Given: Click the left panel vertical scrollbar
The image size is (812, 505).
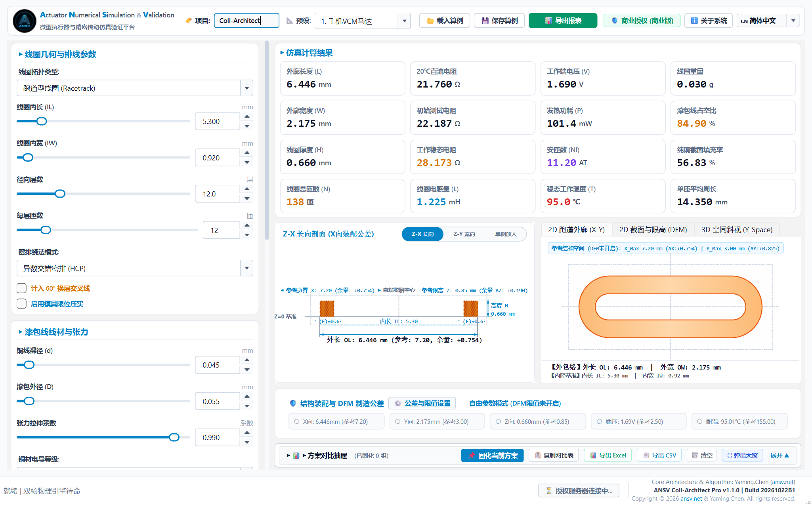Looking at the screenshot, I should (x=267, y=141).
